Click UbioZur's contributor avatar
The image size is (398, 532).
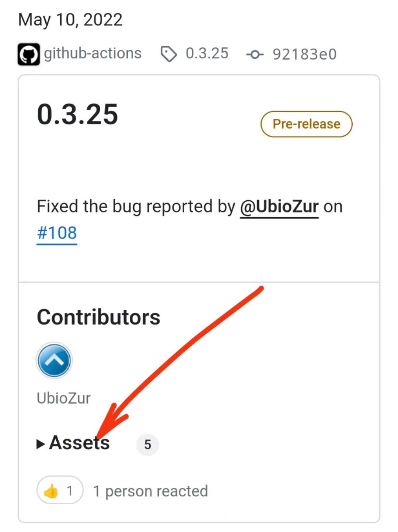click(x=54, y=360)
